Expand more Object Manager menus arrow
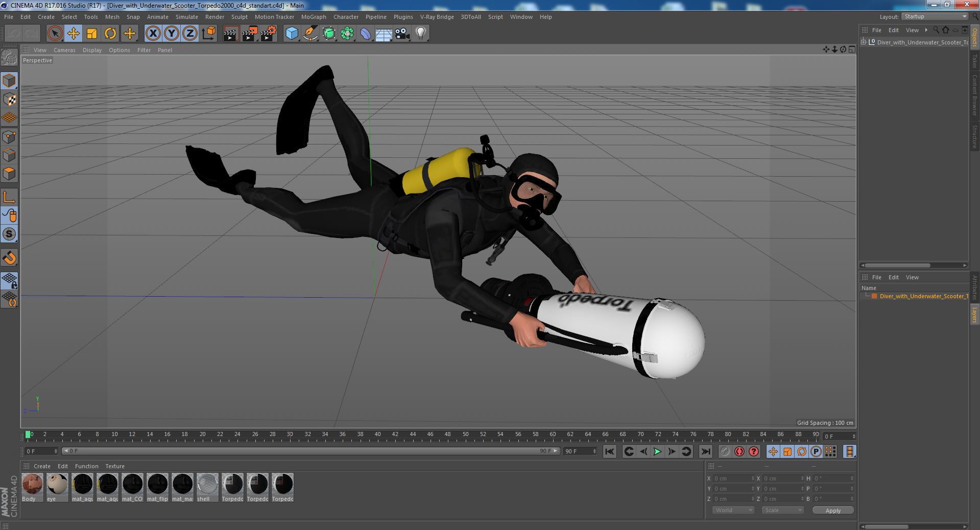The height and width of the screenshot is (530, 980). point(926,30)
